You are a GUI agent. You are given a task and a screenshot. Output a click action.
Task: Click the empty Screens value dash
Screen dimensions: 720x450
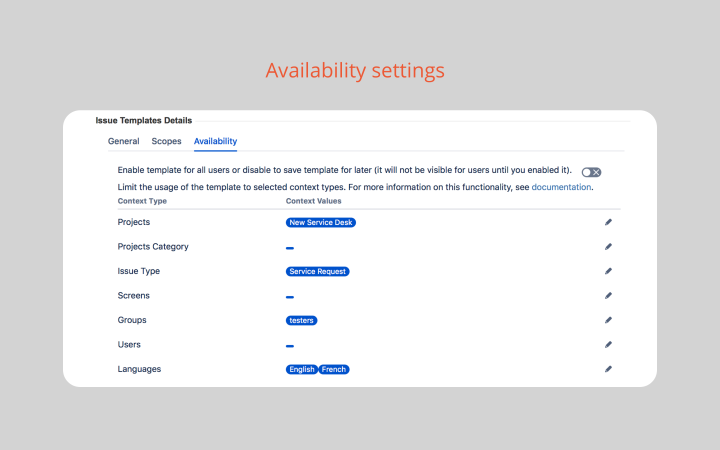tap(289, 297)
